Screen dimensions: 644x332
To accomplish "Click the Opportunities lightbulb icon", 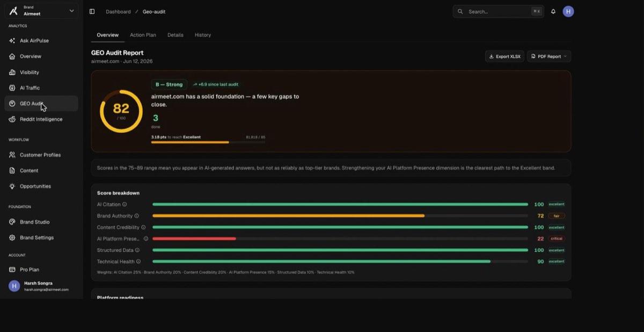I will pos(12,186).
